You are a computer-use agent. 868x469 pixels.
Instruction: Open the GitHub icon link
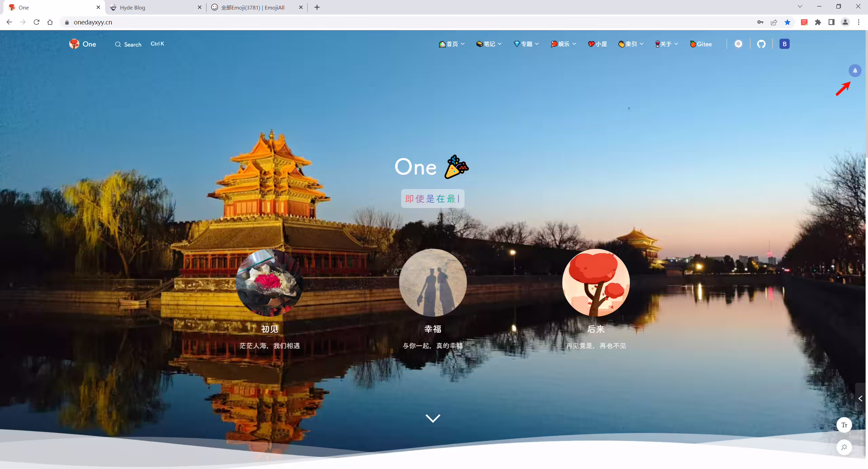pos(761,44)
